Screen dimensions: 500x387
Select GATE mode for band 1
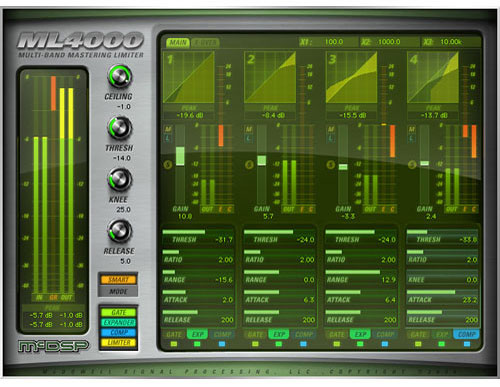coord(174,334)
